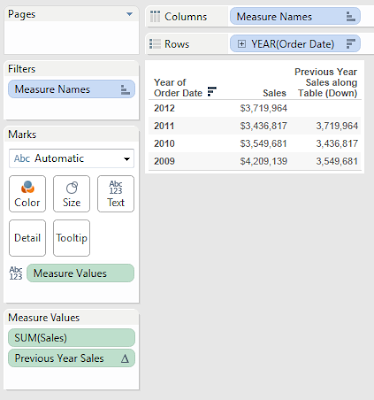Select the Measure Names pill in Columns
This screenshot has width=374, height=400.
point(295,17)
